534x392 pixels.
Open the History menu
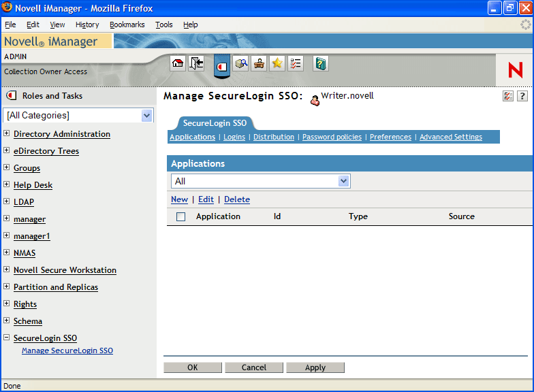[87, 24]
